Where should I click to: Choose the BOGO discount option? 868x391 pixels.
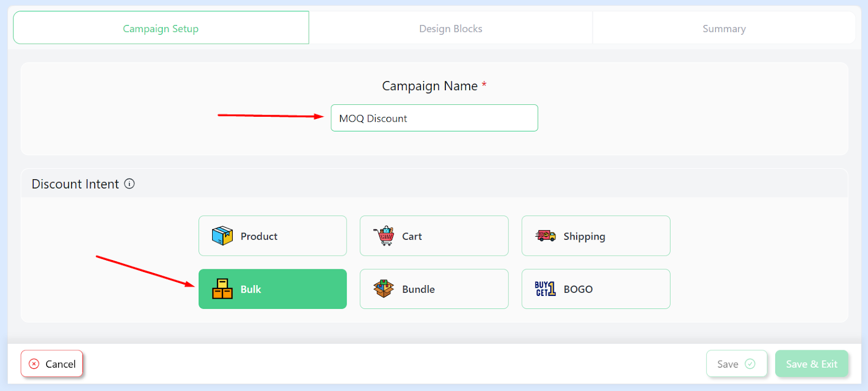pyautogui.click(x=596, y=289)
